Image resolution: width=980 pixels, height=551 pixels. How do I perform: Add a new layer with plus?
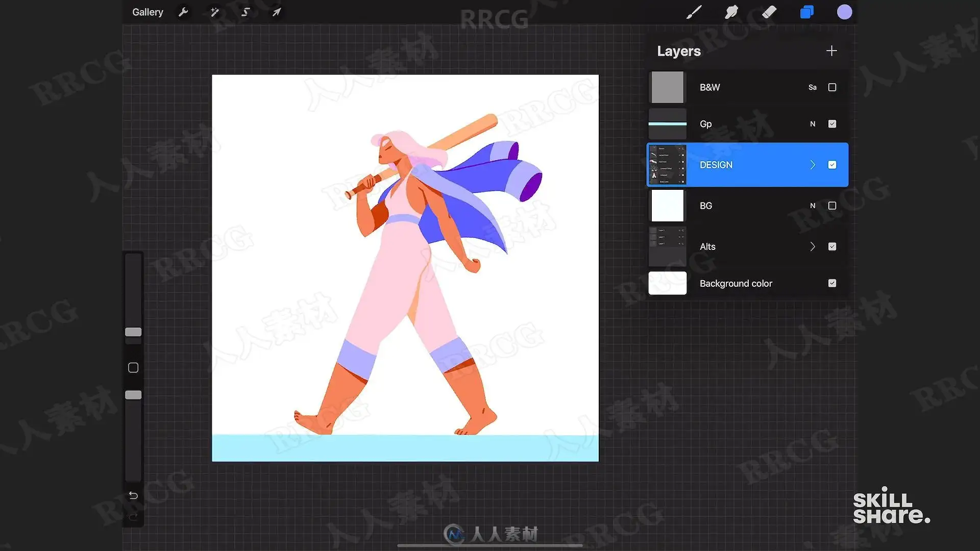831,51
